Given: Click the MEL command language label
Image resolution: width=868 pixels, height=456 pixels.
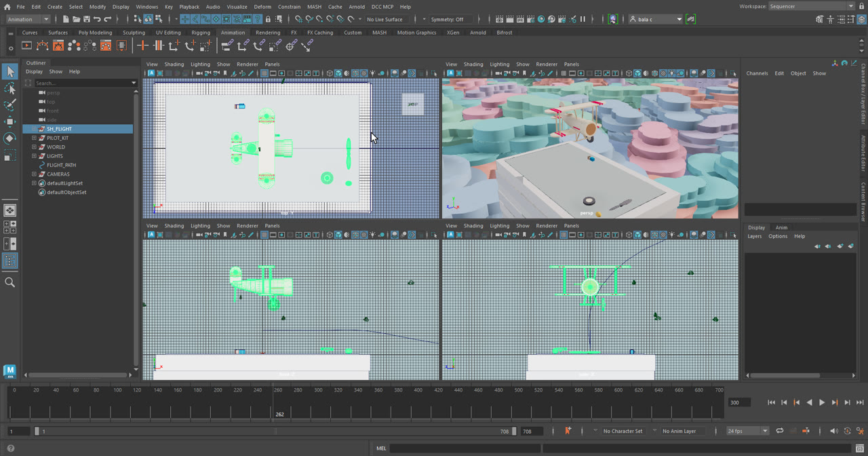Looking at the screenshot, I should tap(381, 448).
